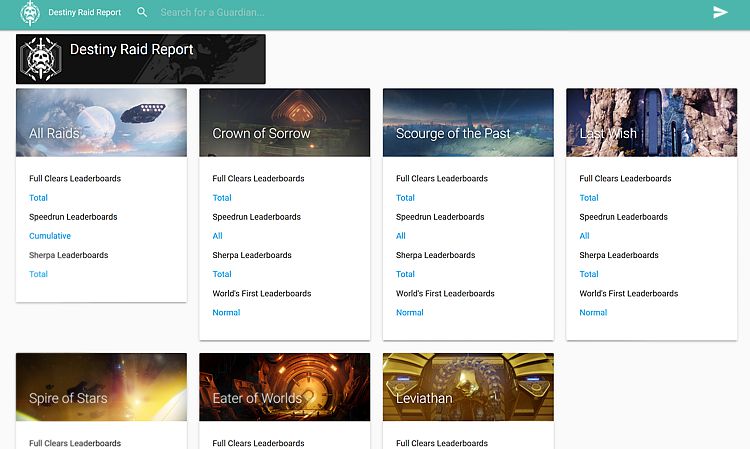Click Last Wish Speedrun Leaderboards heading
The height and width of the screenshot is (449, 750).
click(x=623, y=217)
